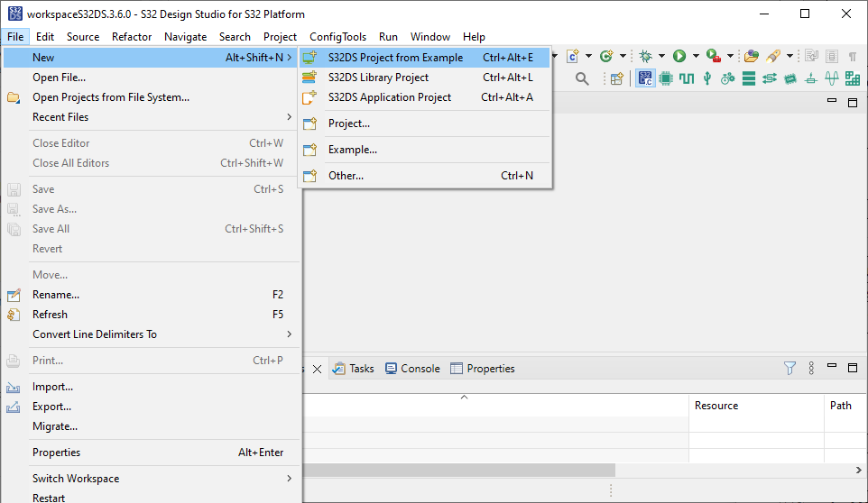Choose S32DS Library Project from submenu
Image resolution: width=868 pixels, height=503 pixels.
click(378, 78)
